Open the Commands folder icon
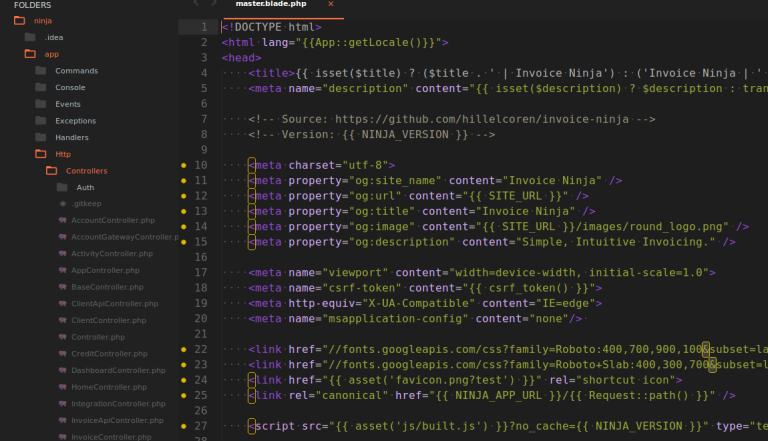768x441 pixels. click(x=41, y=71)
